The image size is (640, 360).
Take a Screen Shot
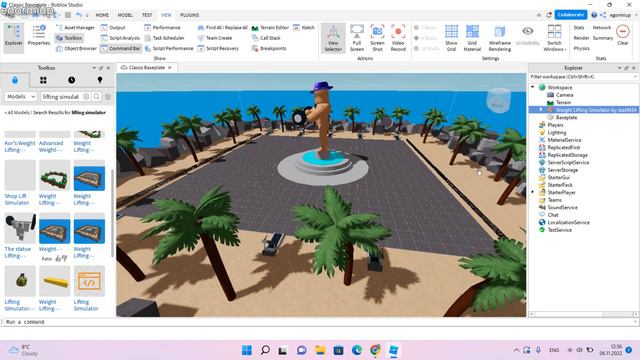[378, 38]
